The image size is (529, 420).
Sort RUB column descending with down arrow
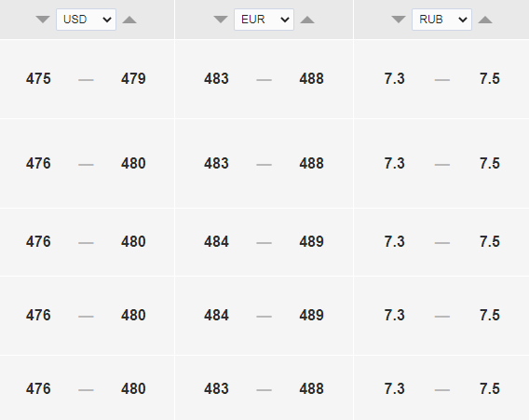399,20
